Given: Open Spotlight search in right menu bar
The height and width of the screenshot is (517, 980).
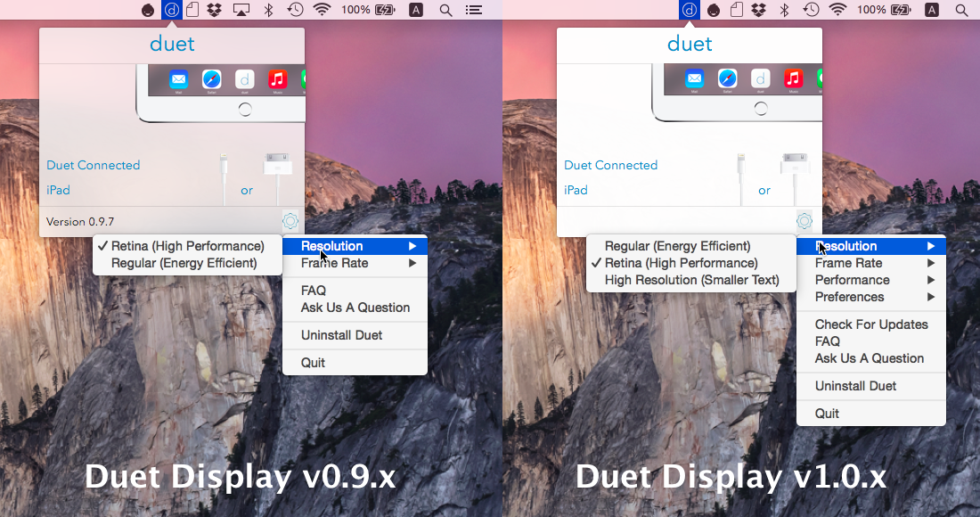Looking at the screenshot, I should pos(962,10).
